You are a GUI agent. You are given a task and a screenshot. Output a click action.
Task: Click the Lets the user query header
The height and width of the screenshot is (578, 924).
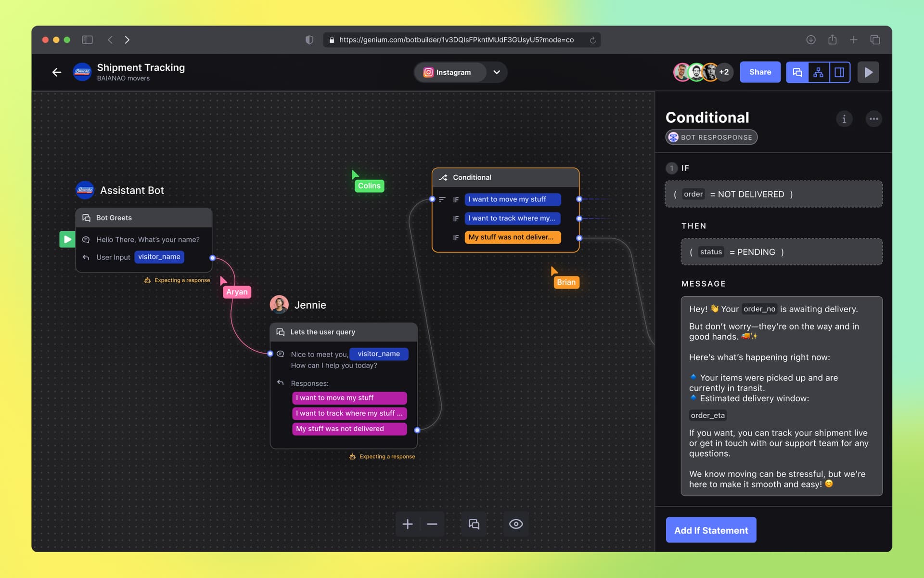344,332
